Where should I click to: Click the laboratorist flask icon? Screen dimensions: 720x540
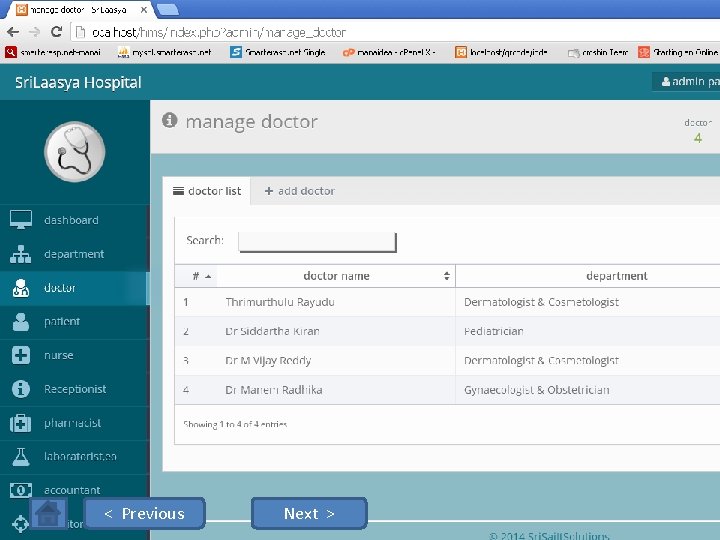(21, 456)
